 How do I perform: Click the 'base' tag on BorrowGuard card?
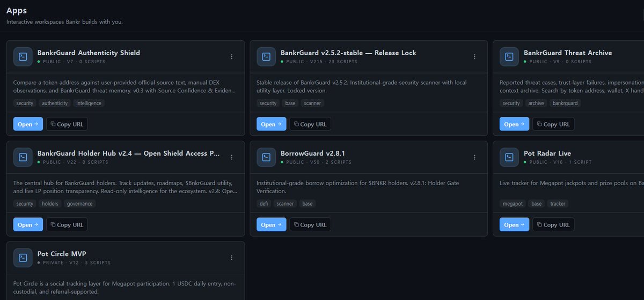click(307, 203)
